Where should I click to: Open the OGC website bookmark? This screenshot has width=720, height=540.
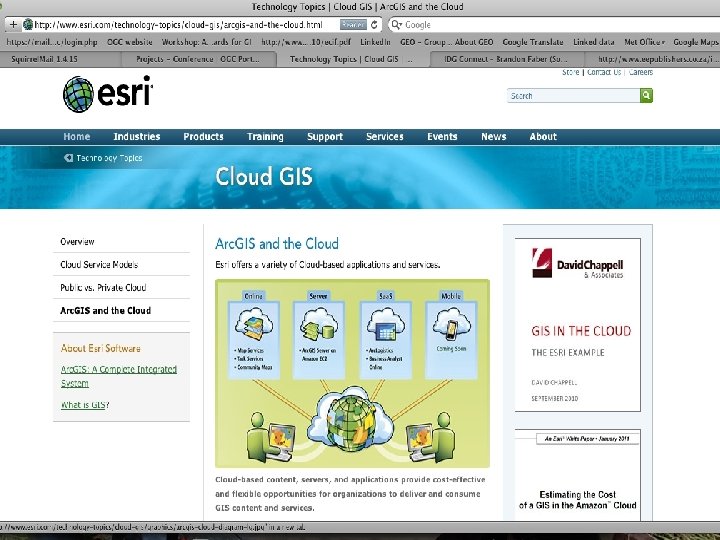pos(129,42)
